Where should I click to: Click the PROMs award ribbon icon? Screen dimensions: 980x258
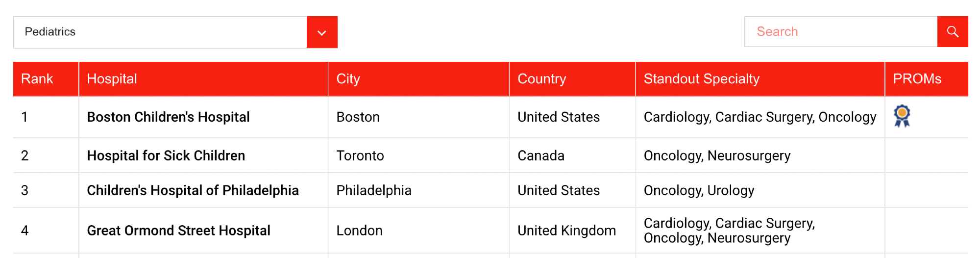pos(902,116)
